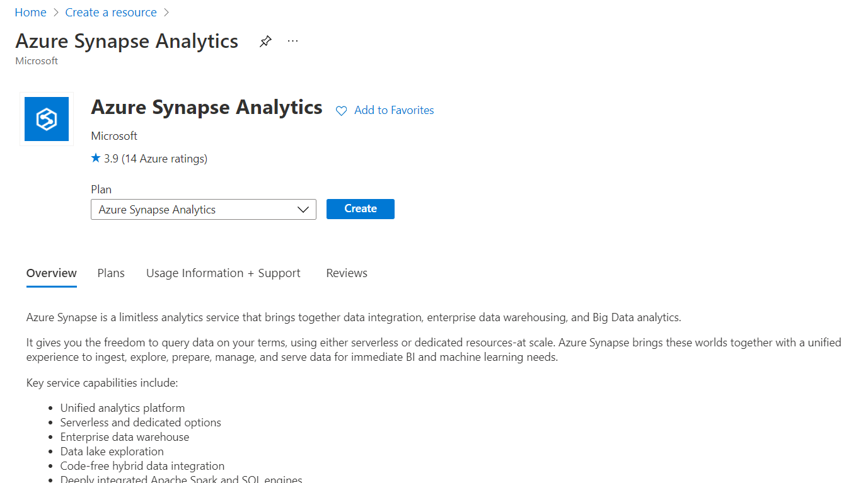Click the heart favorites icon
This screenshot has width=868, height=483.
[x=341, y=111]
